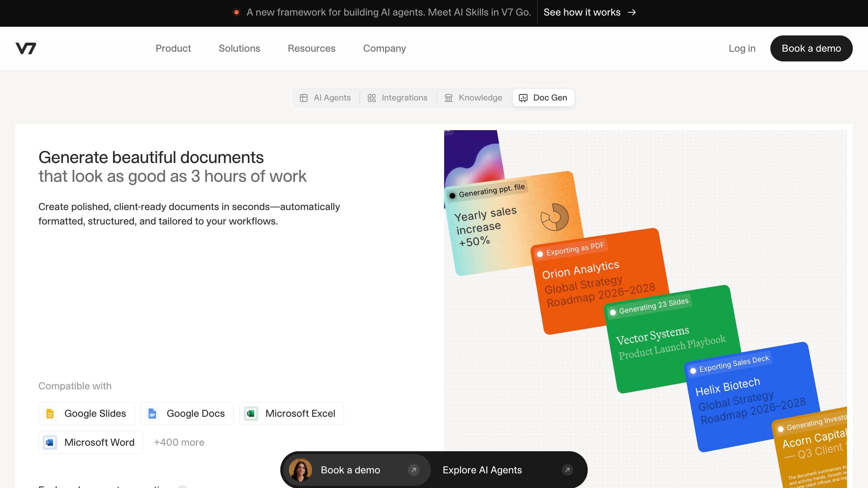Screen dimensions: 868x488
Task: Click the Google Slides yellow icon
Action: 50,414
